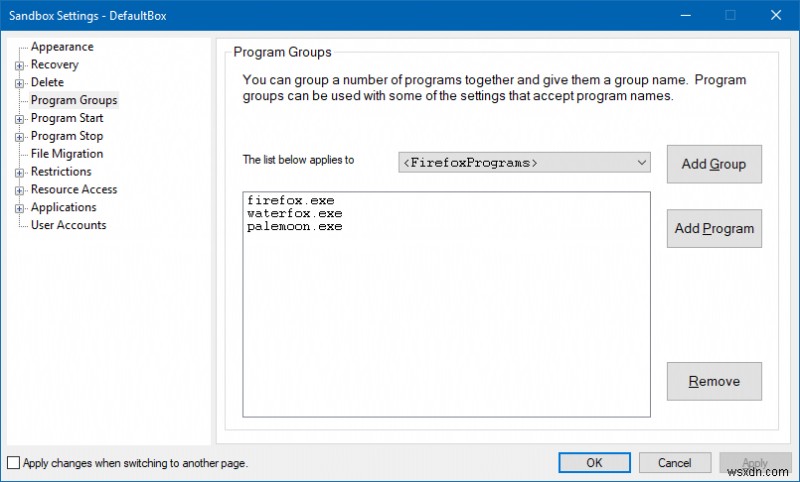This screenshot has height=482, width=800.
Task: Open the FirefoxPrograms group dropdown
Action: pyautogui.click(x=641, y=163)
